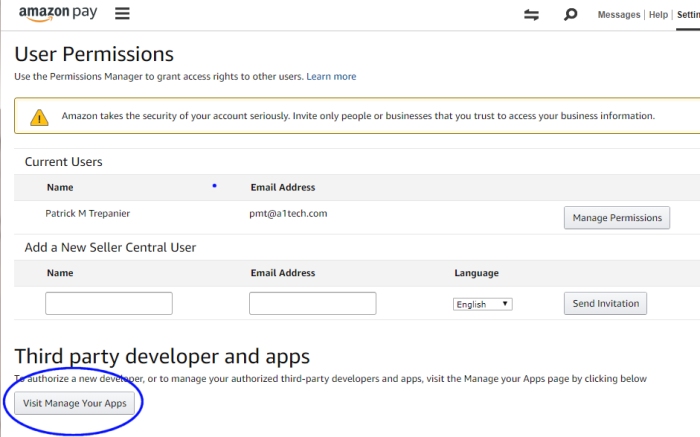Select the pmt@a1tech.com email text
700x437 pixels.
click(x=288, y=213)
